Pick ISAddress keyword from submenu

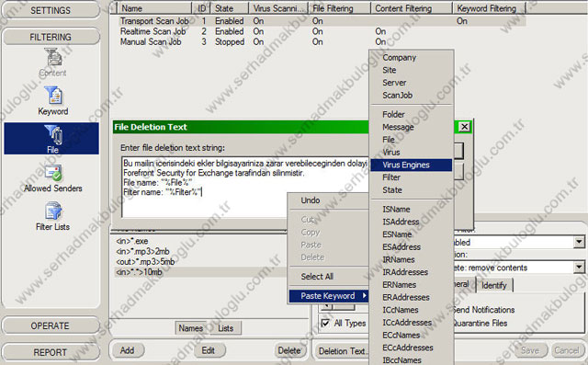[x=411, y=222]
